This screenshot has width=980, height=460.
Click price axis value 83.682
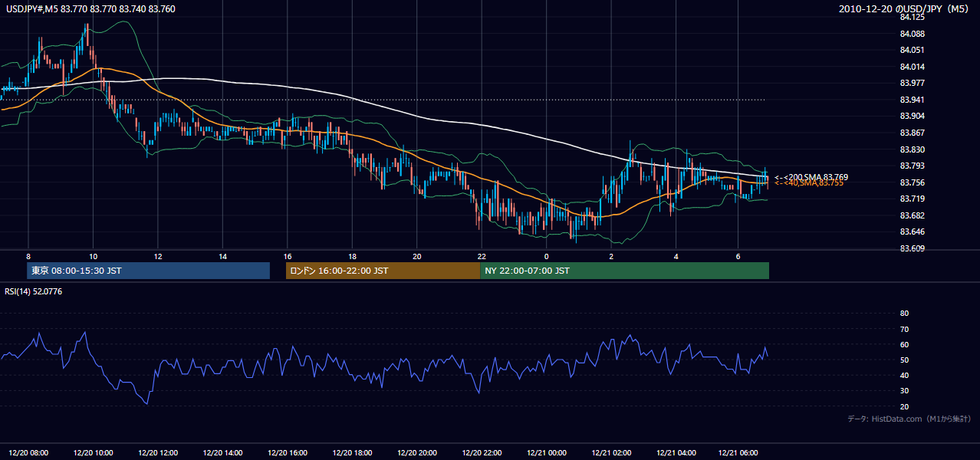click(911, 215)
